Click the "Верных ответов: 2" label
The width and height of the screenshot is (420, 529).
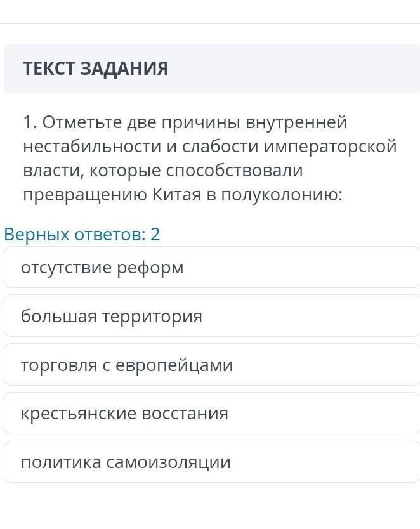click(82, 235)
